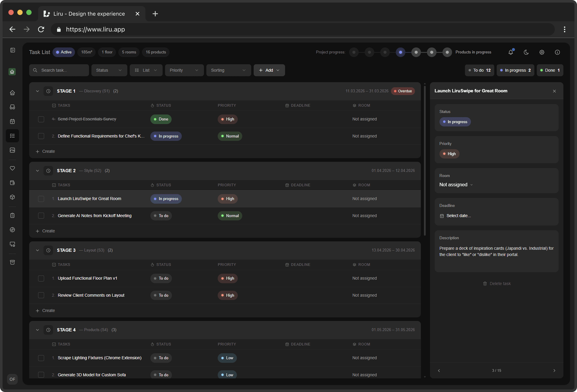
Task: Switch to the In progress 2 filter tab
Action: tap(515, 70)
